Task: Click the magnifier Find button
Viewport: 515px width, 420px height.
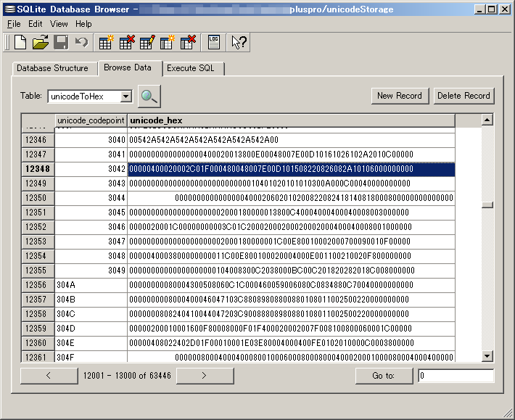Action: (x=149, y=96)
